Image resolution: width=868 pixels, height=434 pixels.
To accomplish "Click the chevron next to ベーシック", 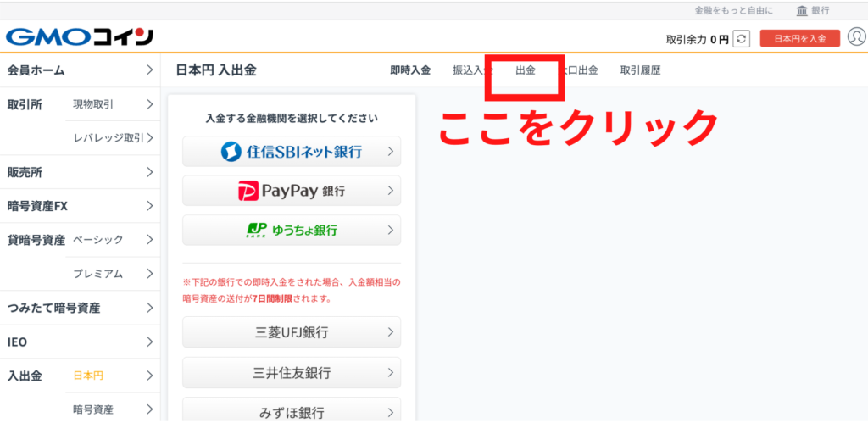I will click(149, 240).
